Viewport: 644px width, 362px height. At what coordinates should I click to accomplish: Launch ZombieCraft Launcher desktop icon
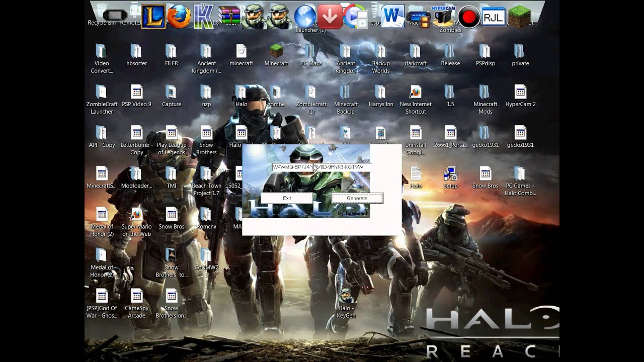click(x=102, y=100)
